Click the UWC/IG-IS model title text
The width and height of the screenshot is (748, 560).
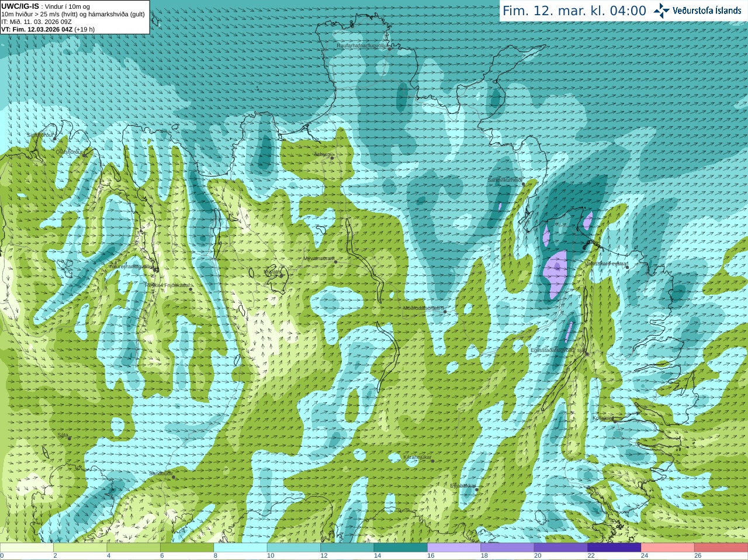coord(20,6)
